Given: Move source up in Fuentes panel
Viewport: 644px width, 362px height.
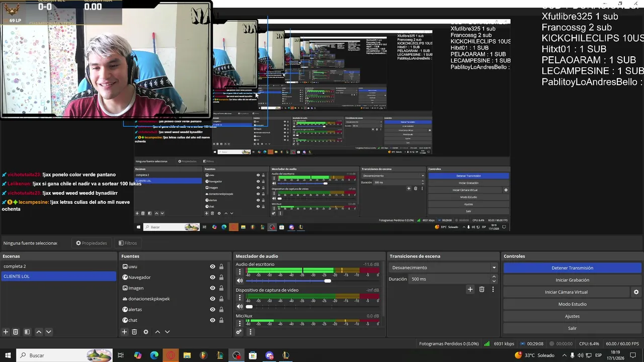Looking at the screenshot, I should [157, 332].
